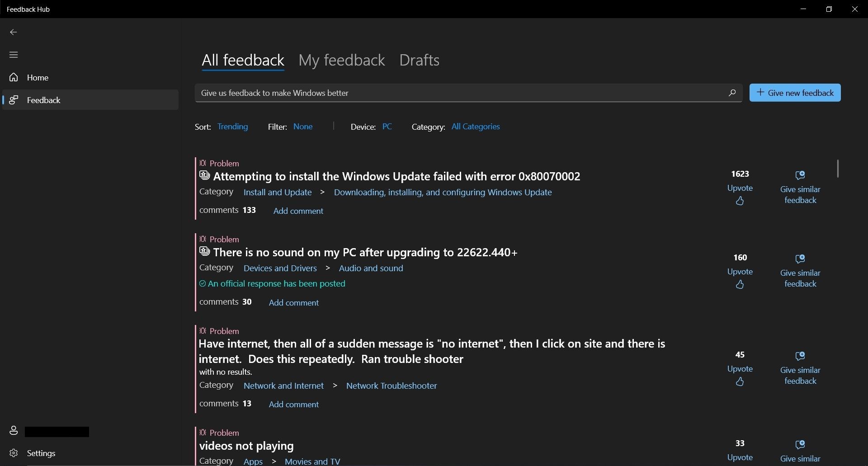
Task: Click Add comment on Windows Update problem
Action: 298,211
